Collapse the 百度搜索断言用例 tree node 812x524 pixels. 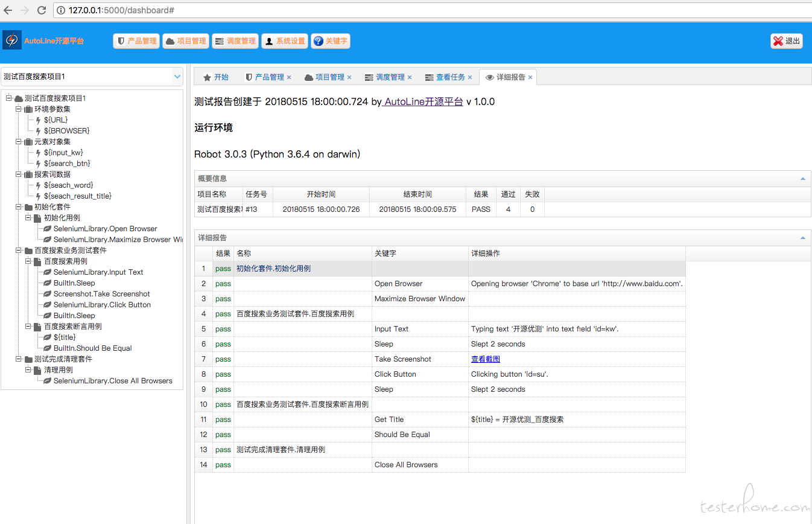coord(28,327)
